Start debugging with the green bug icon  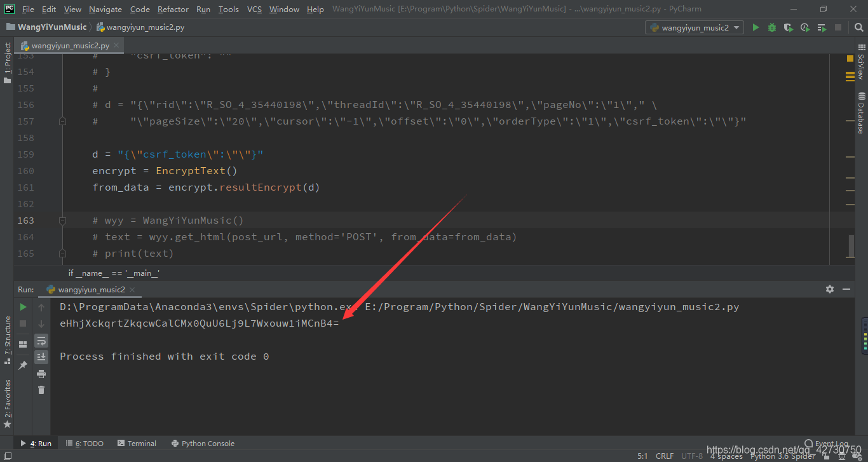coord(772,27)
